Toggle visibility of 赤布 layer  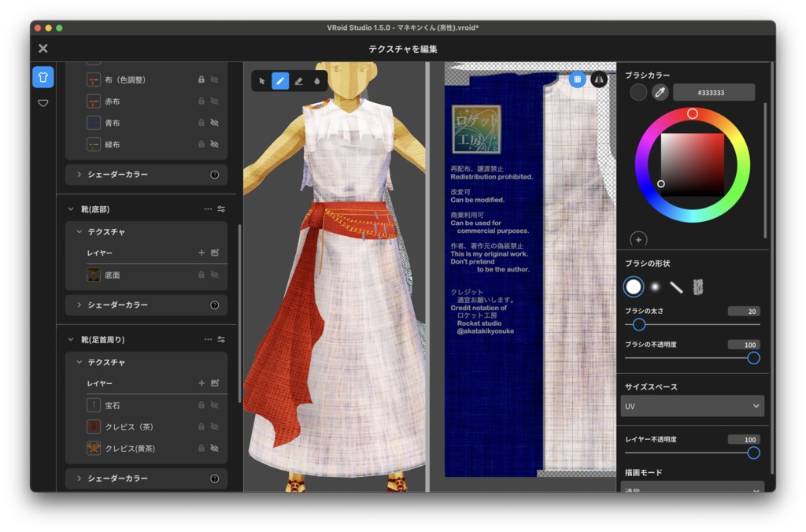(x=215, y=102)
